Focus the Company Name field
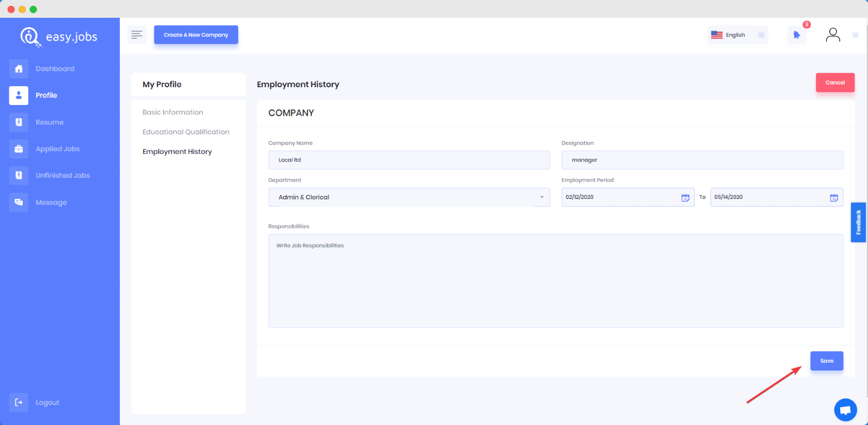This screenshot has height=425, width=868. pyautogui.click(x=409, y=160)
